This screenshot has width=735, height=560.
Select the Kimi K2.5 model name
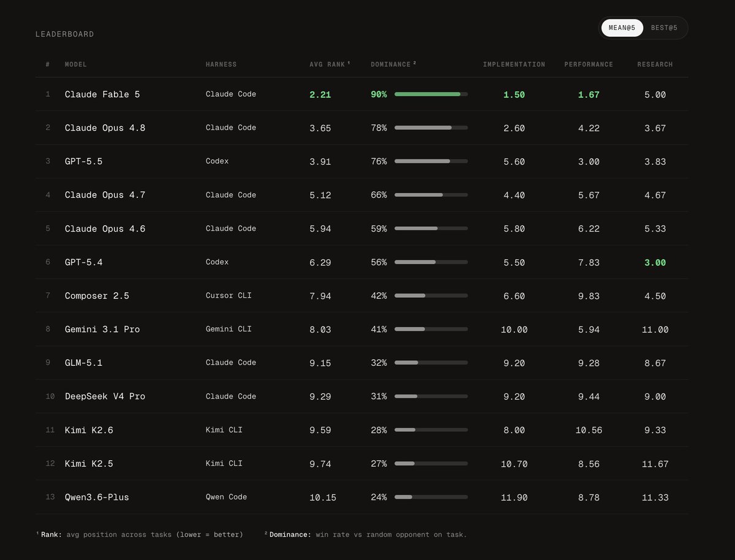[89, 464]
